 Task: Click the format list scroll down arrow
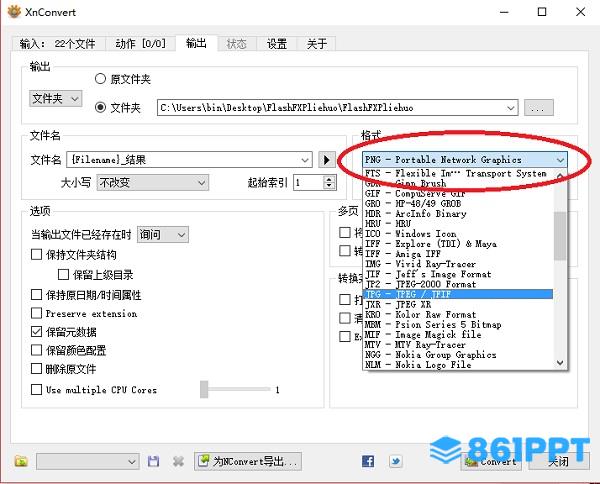point(560,362)
